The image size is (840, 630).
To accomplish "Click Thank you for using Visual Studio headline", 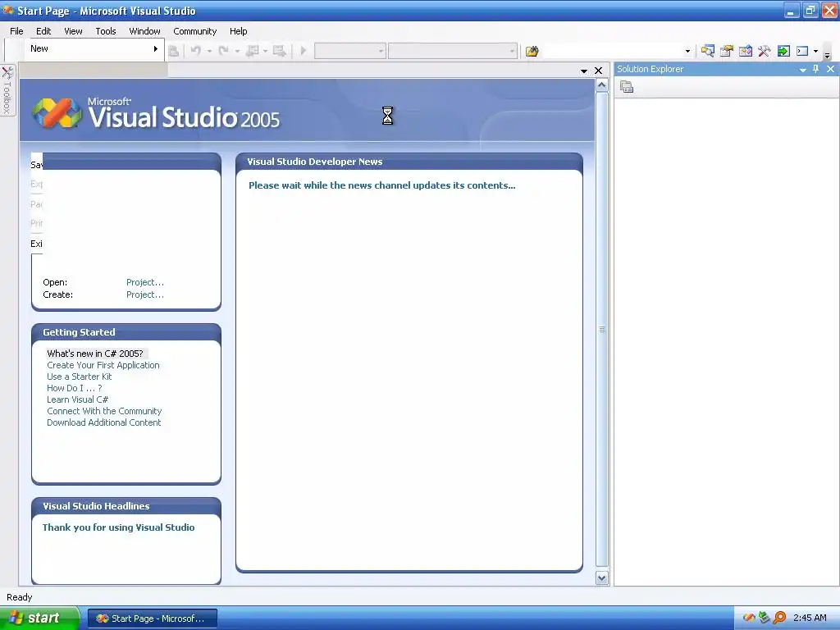I will (118, 527).
